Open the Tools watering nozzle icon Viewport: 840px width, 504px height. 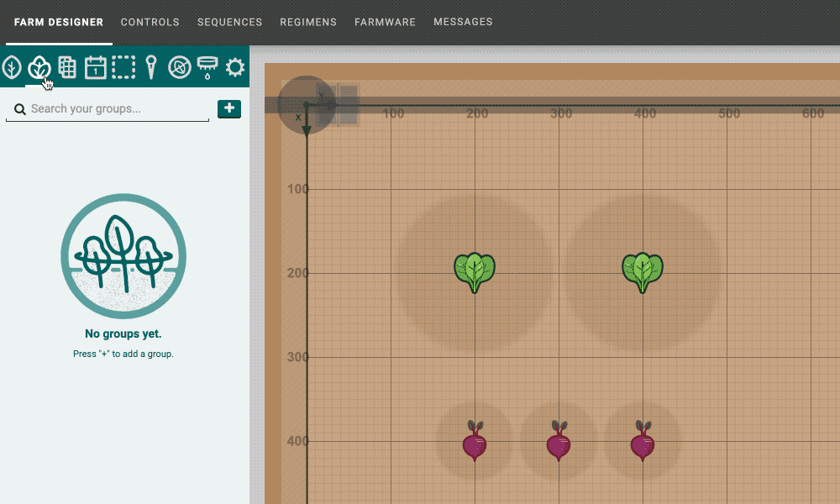tap(207, 67)
